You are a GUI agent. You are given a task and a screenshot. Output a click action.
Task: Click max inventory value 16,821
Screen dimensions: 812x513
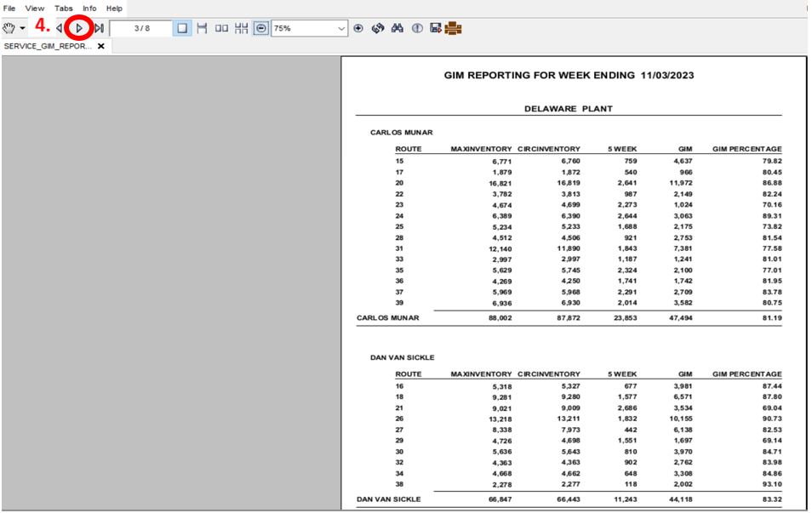click(x=500, y=183)
